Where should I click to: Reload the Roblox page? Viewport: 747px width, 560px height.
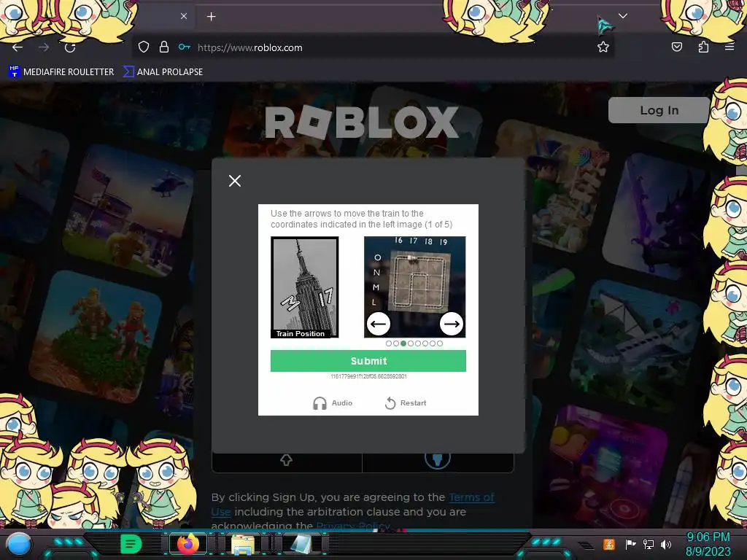pyautogui.click(x=70, y=47)
